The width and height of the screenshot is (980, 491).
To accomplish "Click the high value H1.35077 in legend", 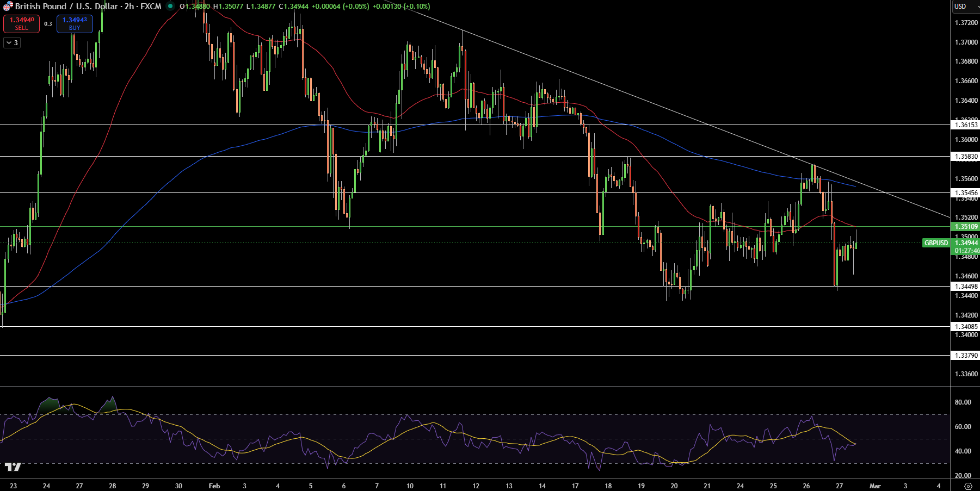I will [x=228, y=7].
